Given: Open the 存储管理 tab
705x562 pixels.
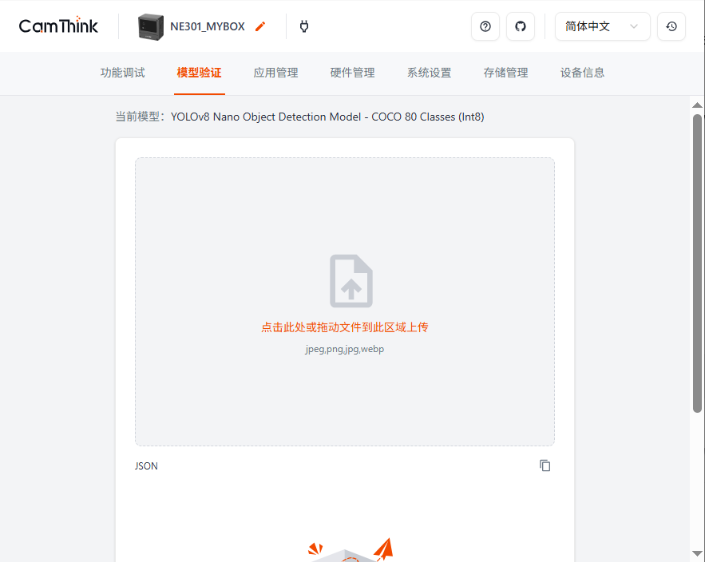Looking at the screenshot, I should [505, 73].
